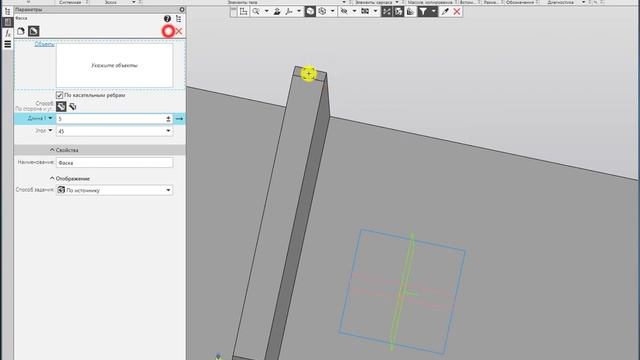This screenshot has height=360, width=640.
Task: Click the coordinate axes toolbar icon
Action: tap(289, 11)
